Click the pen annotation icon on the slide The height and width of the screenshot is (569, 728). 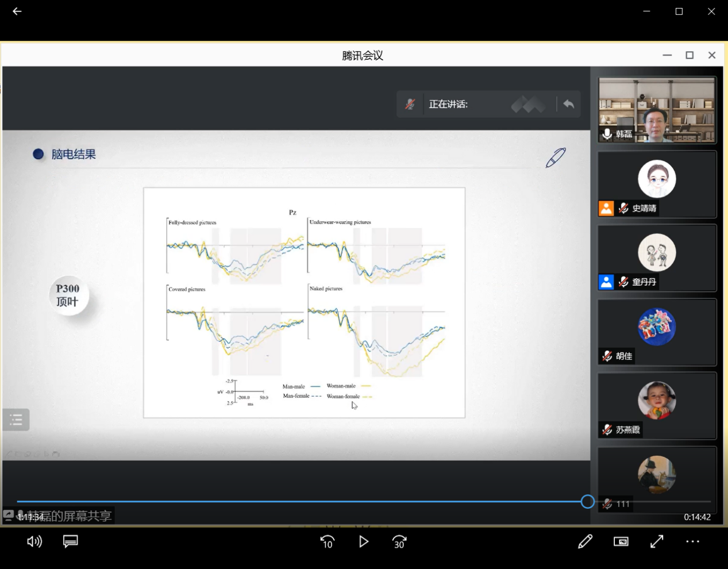(x=556, y=157)
